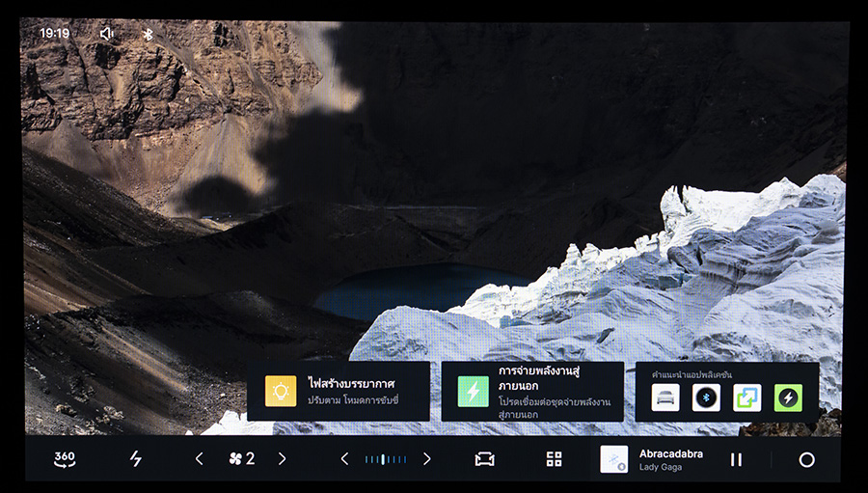
Task: Tap the volume speaker icon in status bar
Action: click(106, 33)
